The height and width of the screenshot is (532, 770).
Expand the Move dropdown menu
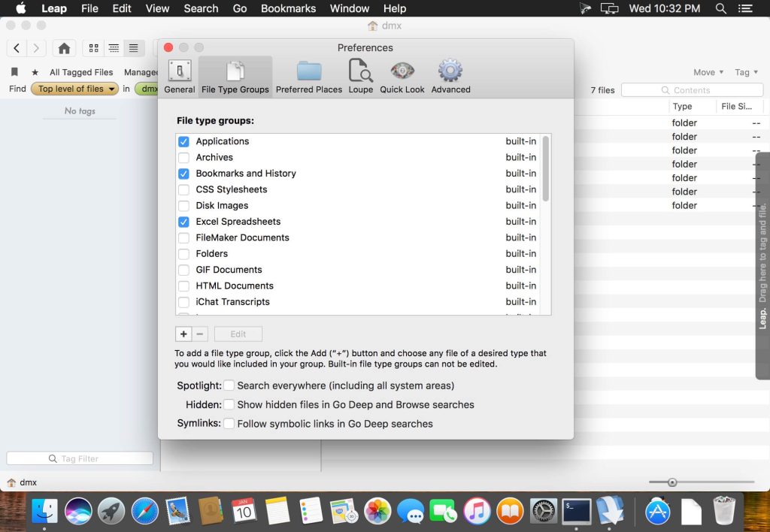pyautogui.click(x=708, y=72)
